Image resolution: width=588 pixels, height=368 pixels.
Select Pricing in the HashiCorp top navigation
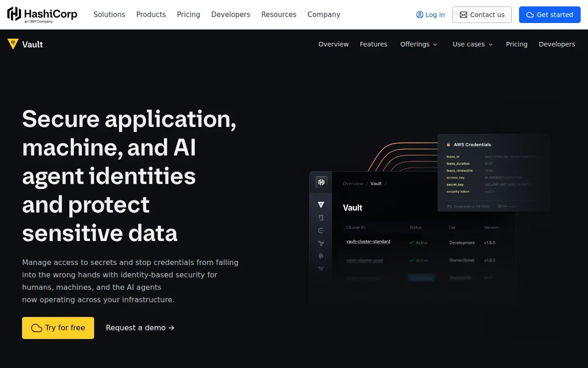tap(189, 15)
